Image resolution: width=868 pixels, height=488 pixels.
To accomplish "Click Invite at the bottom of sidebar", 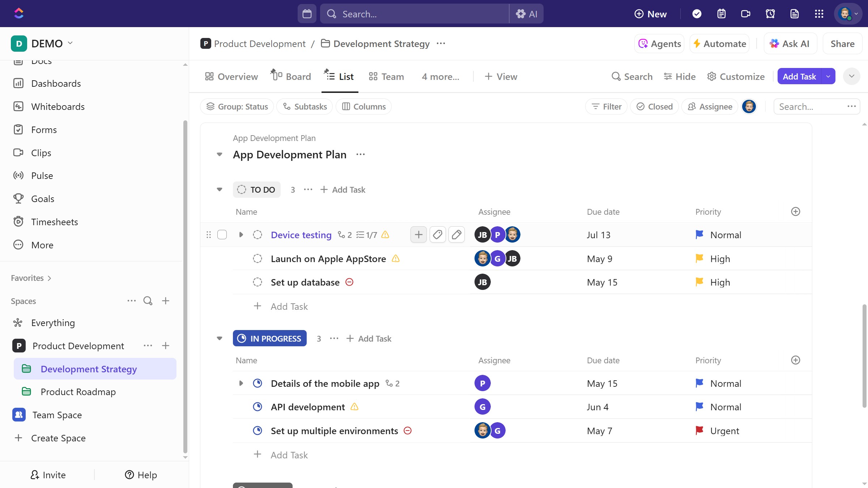I will pyautogui.click(x=48, y=475).
